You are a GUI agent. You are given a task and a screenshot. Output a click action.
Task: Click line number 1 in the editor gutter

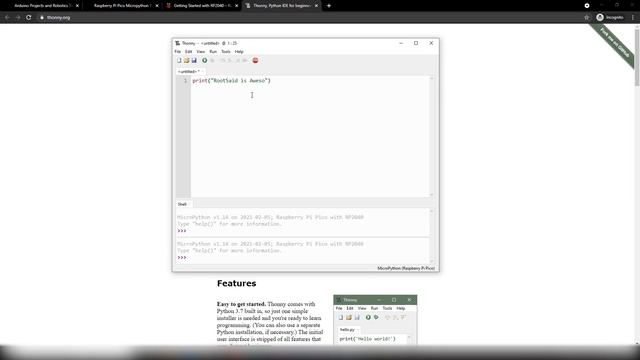pyautogui.click(x=185, y=80)
